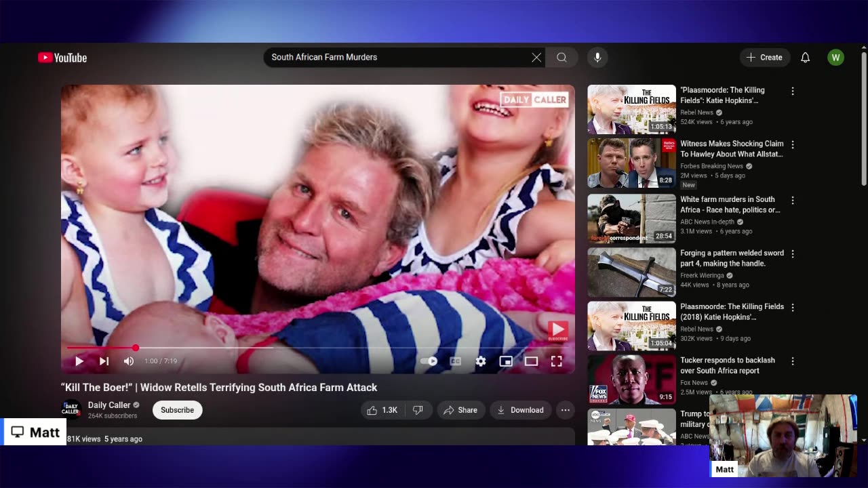Open ABC News In-depth channel name

click(707, 222)
